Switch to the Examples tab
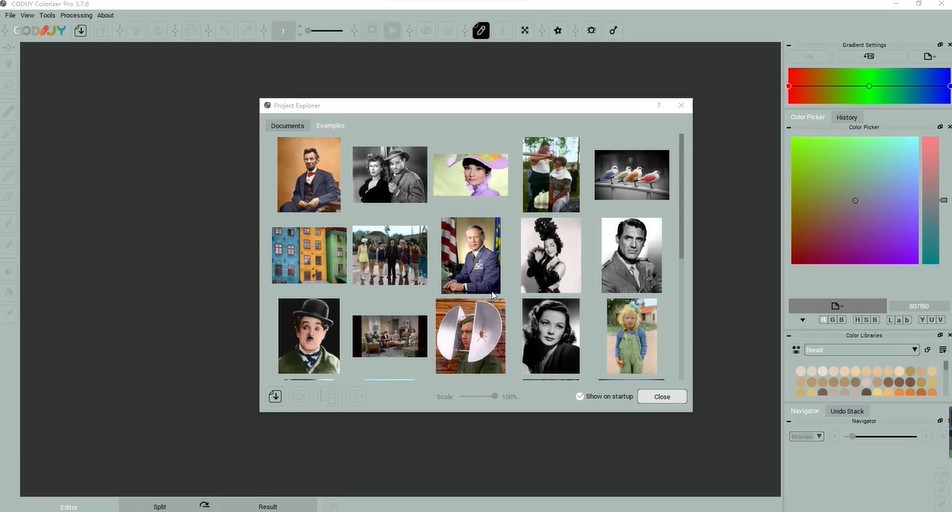This screenshot has height=512, width=952. pyautogui.click(x=330, y=126)
